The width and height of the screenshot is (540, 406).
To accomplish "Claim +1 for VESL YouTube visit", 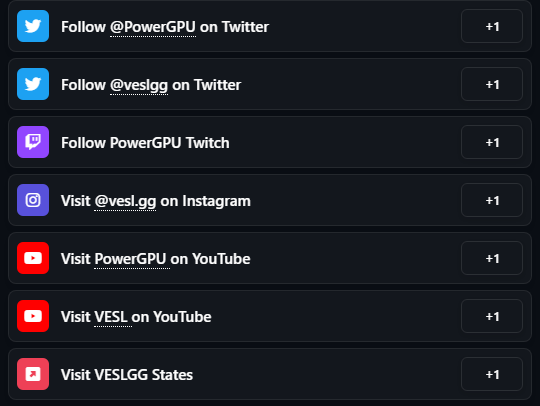I will (492, 316).
